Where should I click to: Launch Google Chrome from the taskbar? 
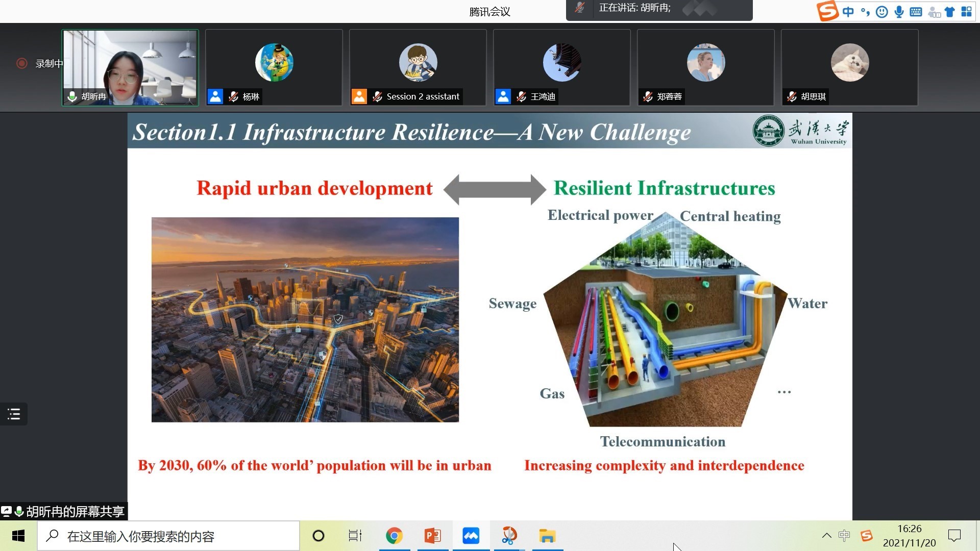click(394, 536)
